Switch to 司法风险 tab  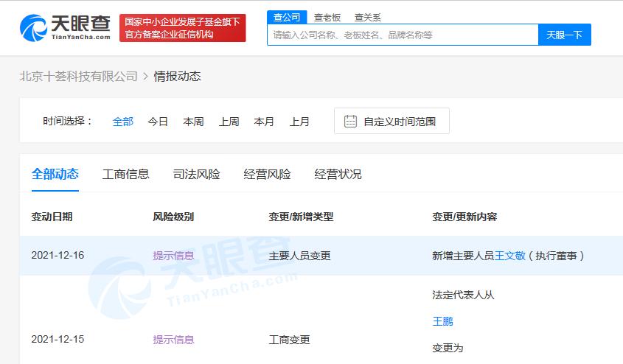196,174
